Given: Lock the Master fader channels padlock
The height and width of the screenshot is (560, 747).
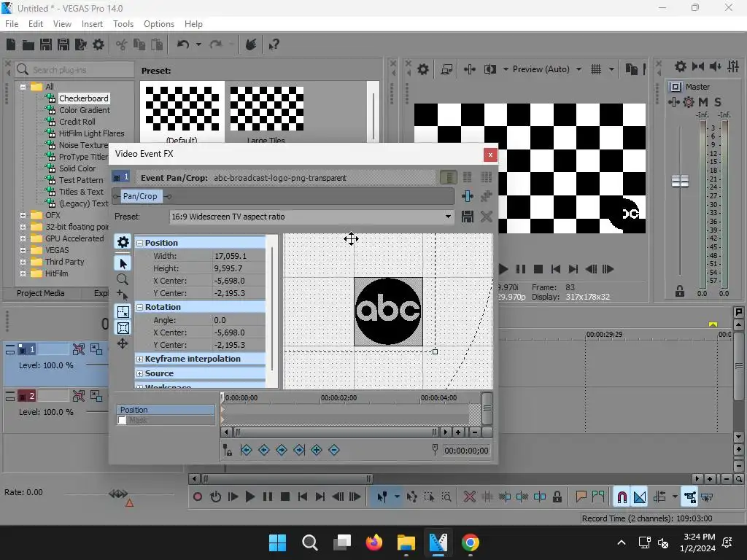Looking at the screenshot, I should [680, 291].
